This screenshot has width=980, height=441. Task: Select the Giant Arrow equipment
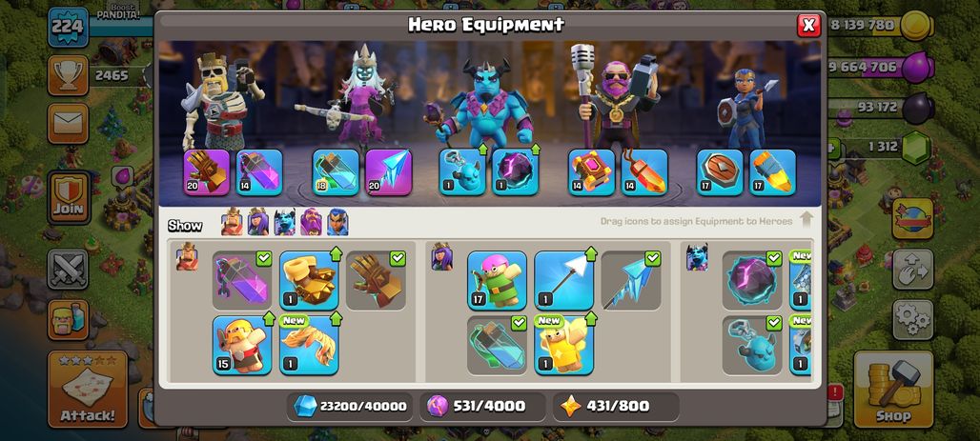[563, 280]
